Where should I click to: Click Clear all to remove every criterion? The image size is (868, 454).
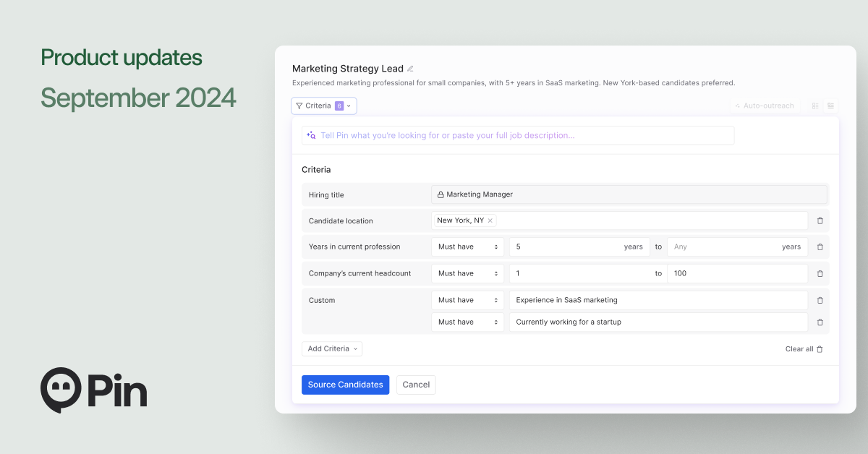(x=798, y=348)
